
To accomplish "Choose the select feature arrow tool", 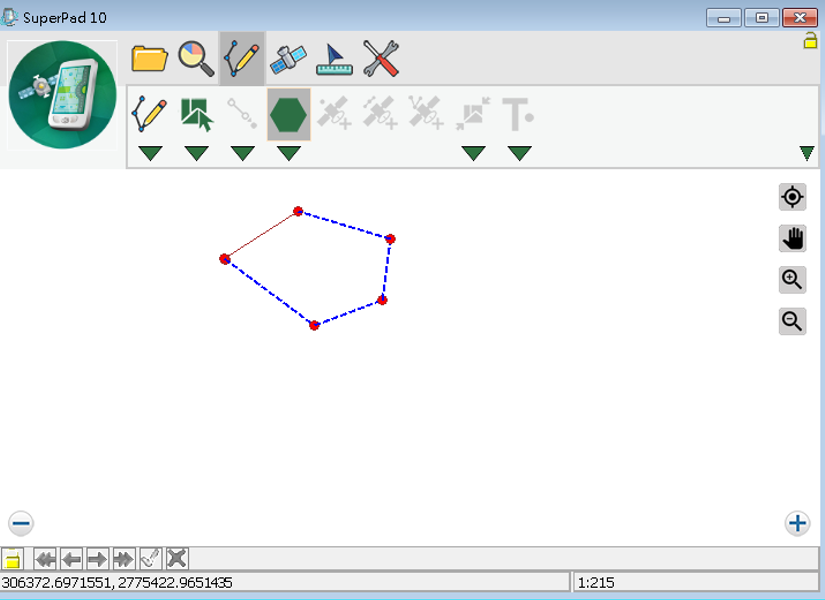I will 196,114.
